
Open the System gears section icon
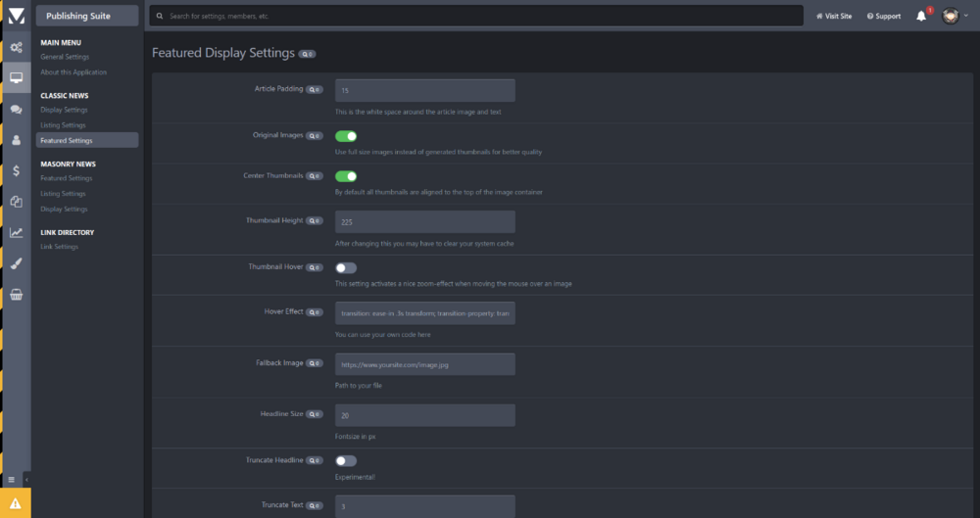pos(17,47)
